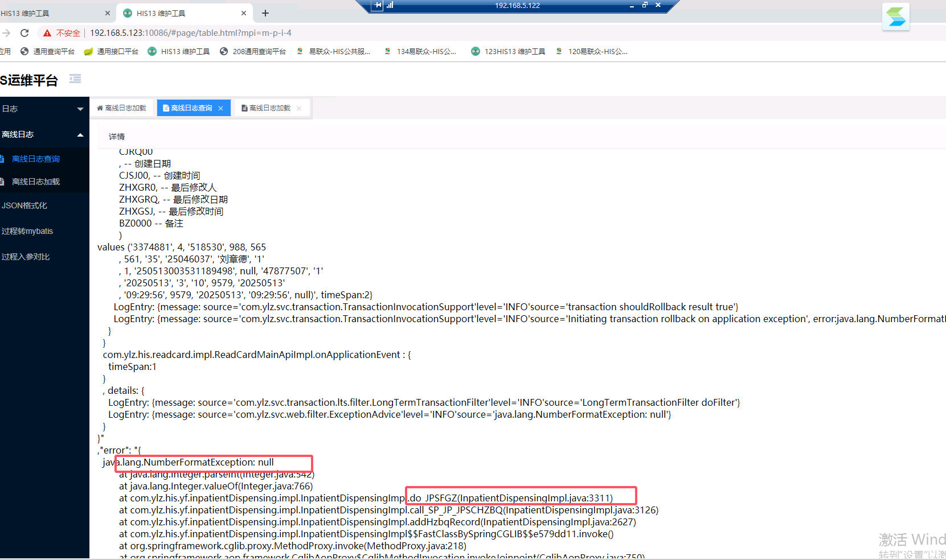
Task: Click the ReadCardMainApiImpl.onApplicationEvent line
Action: click(257, 355)
